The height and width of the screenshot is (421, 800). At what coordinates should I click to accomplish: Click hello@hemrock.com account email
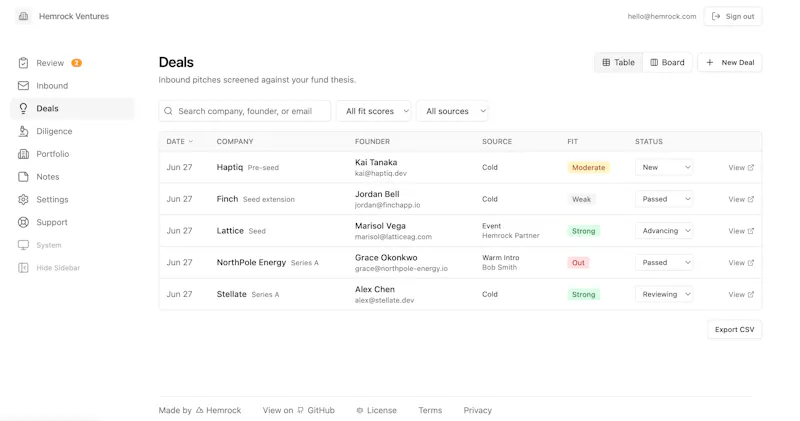click(x=662, y=16)
